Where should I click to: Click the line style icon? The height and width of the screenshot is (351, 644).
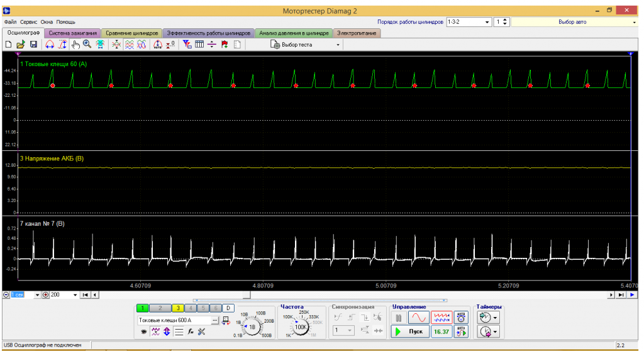click(x=179, y=331)
